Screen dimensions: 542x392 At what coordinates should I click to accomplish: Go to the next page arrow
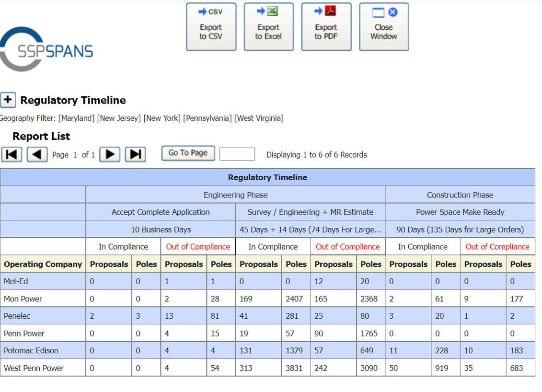click(x=110, y=154)
